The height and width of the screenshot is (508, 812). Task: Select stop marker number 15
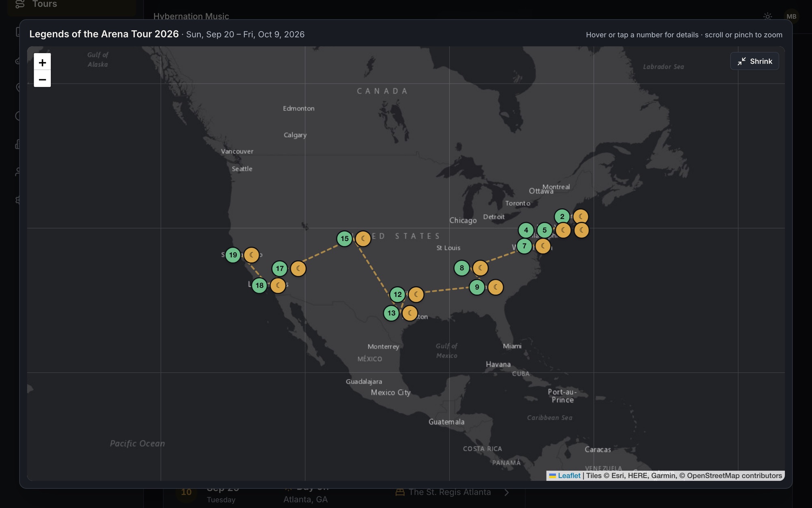click(x=345, y=239)
